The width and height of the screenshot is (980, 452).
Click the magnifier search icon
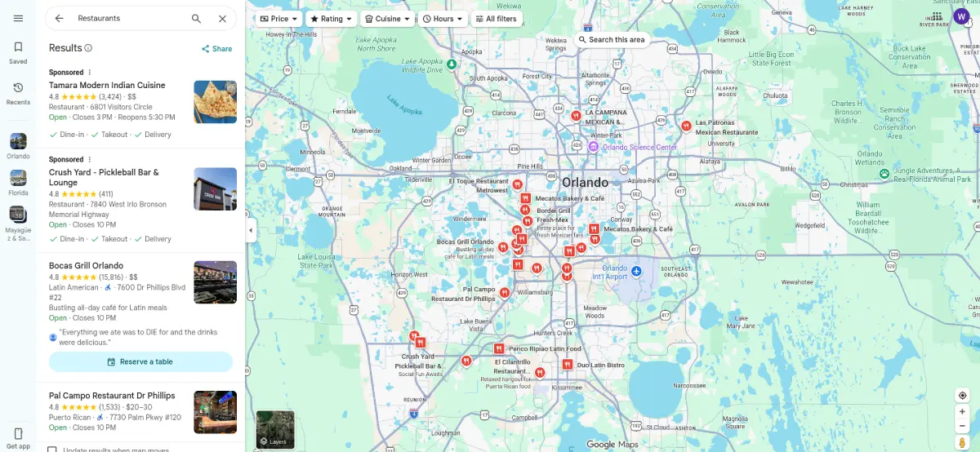196,18
